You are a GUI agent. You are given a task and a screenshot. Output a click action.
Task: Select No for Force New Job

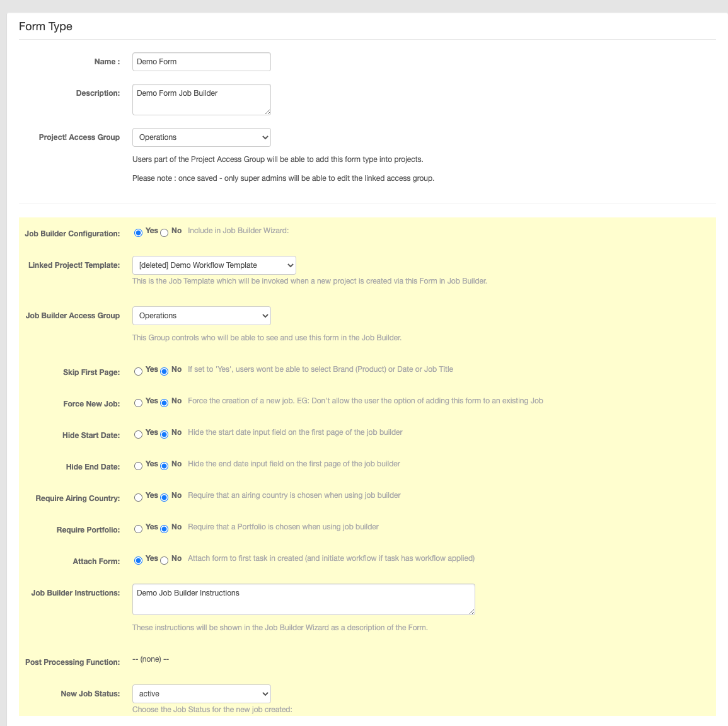click(x=165, y=403)
